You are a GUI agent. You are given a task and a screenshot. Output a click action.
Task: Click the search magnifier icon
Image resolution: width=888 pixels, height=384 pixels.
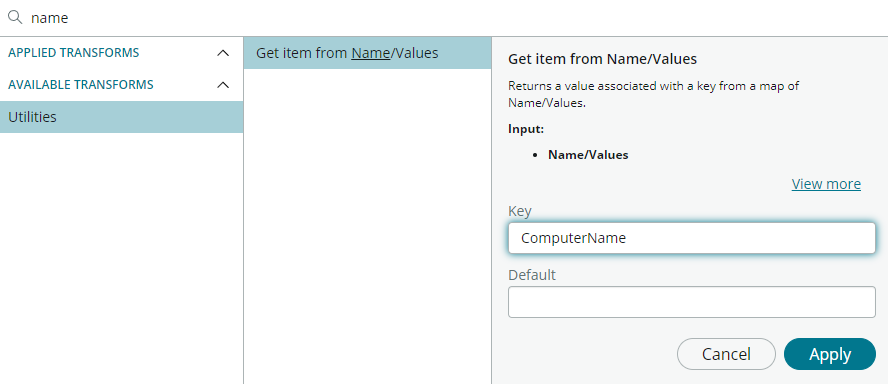point(15,18)
